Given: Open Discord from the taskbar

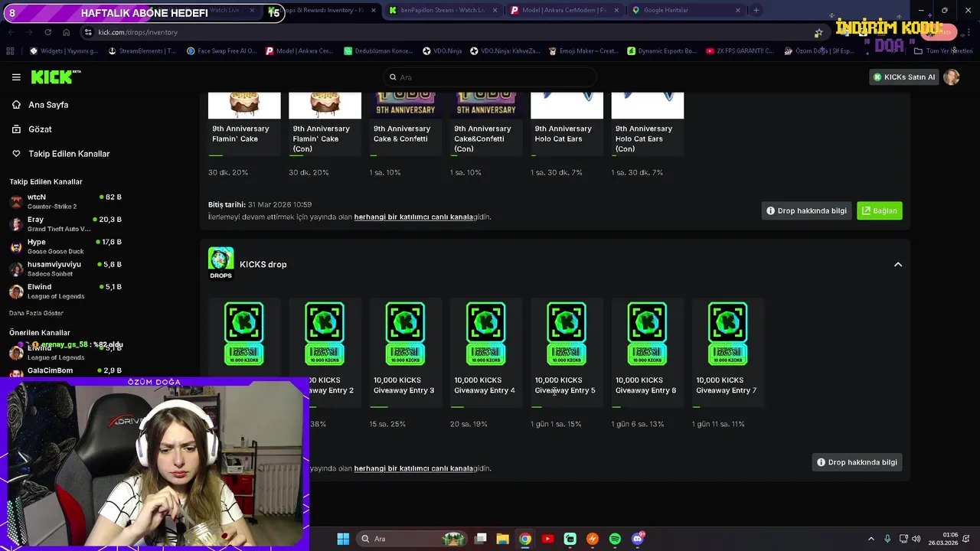Looking at the screenshot, I should (638, 539).
